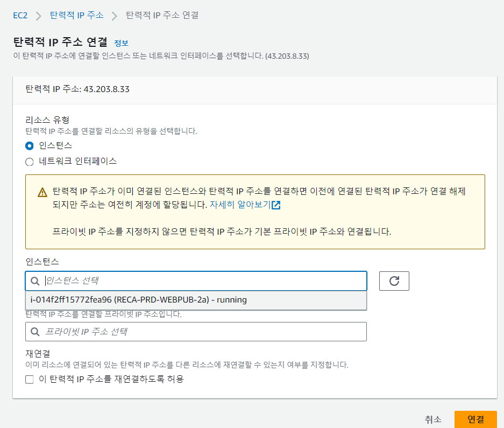This screenshot has width=504, height=428.
Task: Select the 네트워크 인터페이스 radio button
Action: 30,162
